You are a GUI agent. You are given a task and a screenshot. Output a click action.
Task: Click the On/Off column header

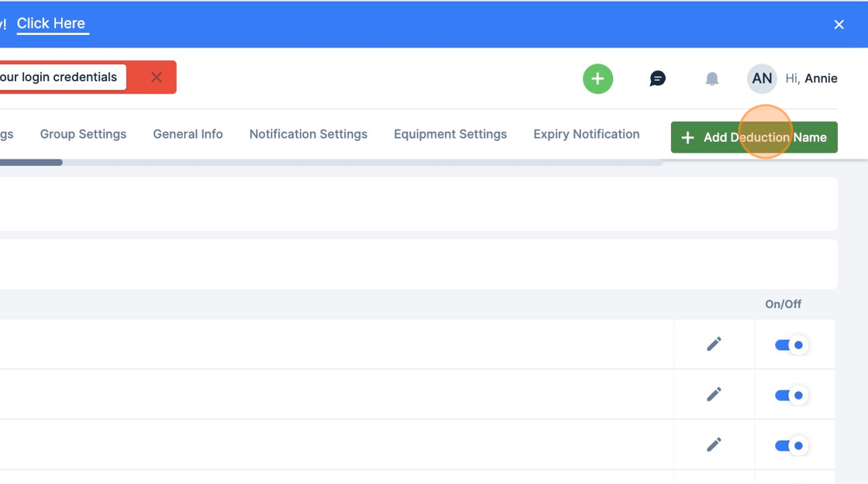click(783, 304)
